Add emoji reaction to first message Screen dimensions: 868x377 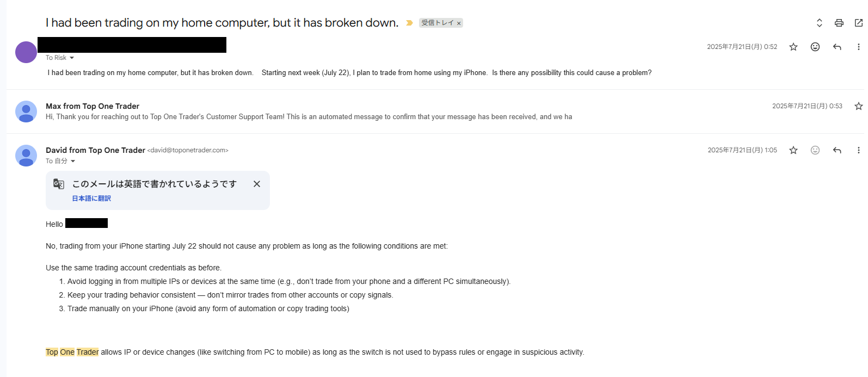tap(815, 47)
